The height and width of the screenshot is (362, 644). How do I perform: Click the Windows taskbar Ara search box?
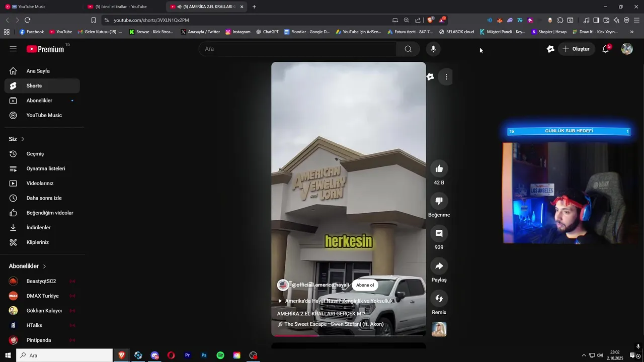coord(64,355)
